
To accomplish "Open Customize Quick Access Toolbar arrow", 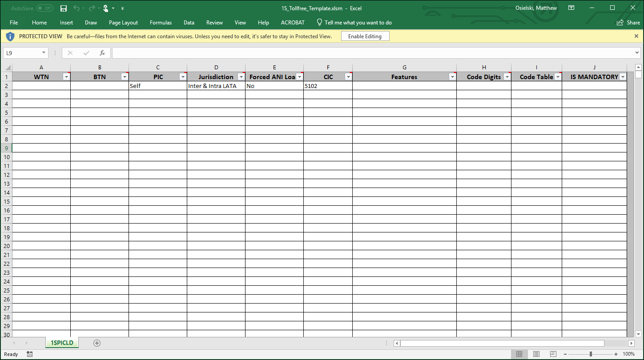I will click(122, 8).
